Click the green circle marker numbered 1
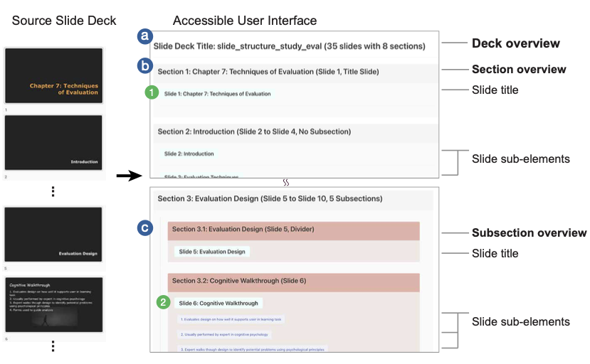 click(x=151, y=93)
